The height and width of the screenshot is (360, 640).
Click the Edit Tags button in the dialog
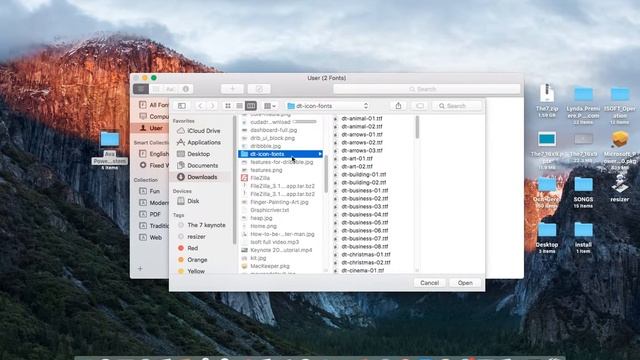(x=420, y=106)
